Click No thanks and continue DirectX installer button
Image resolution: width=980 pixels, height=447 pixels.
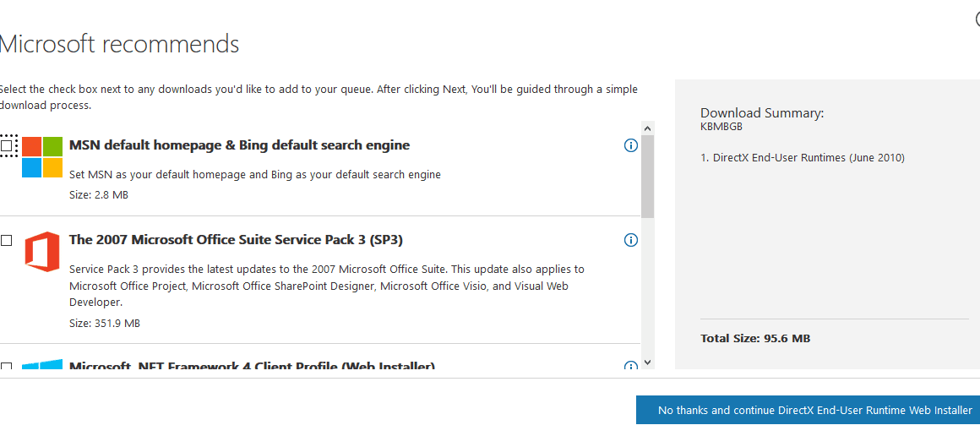click(808, 410)
